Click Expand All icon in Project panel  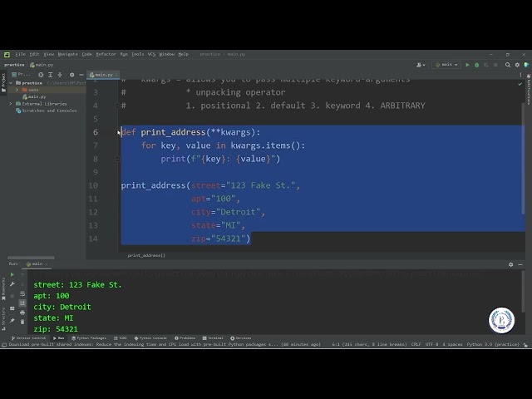pyautogui.click(x=50, y=75)
